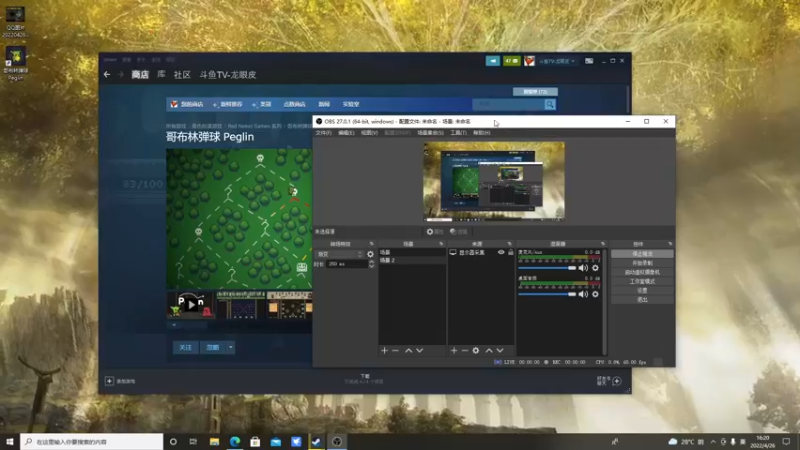
Task: Add a new scene in OBS Scenes panel
Action: point(384,351)
